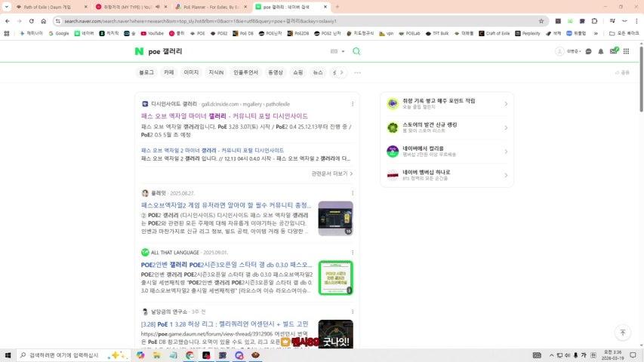This screenshot has width=644, height=362.
Task: Close the poe 갤러리 네이버 검색 tab
Action: pos(325,7)
